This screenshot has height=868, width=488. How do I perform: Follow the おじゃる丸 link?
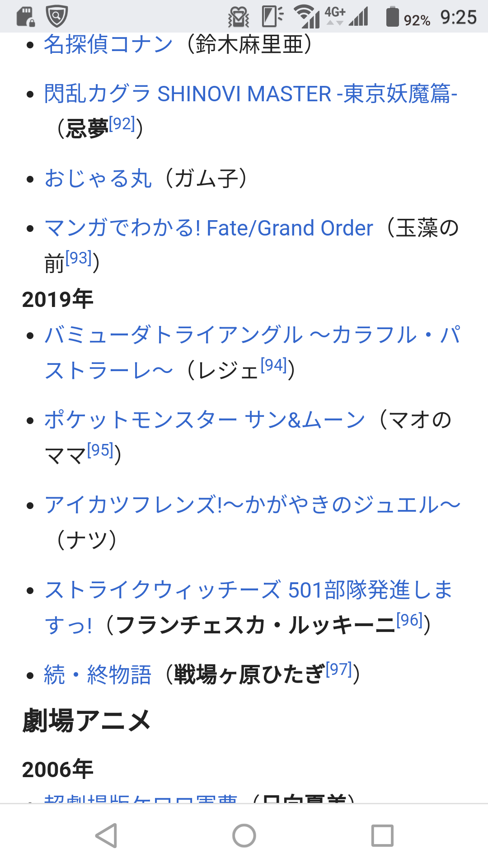point(98,178)
